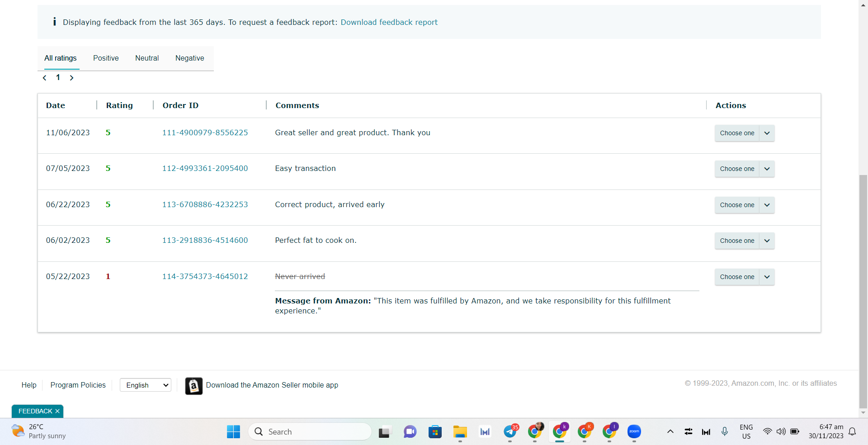
Task: Open order 112-4993361-2095400 link
Action: 205,168
